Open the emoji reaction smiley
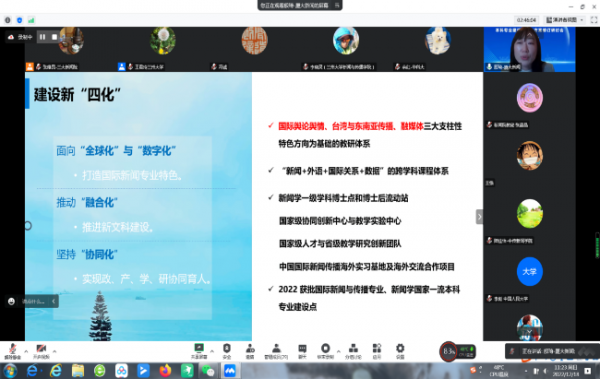 [x=11, y=301]
